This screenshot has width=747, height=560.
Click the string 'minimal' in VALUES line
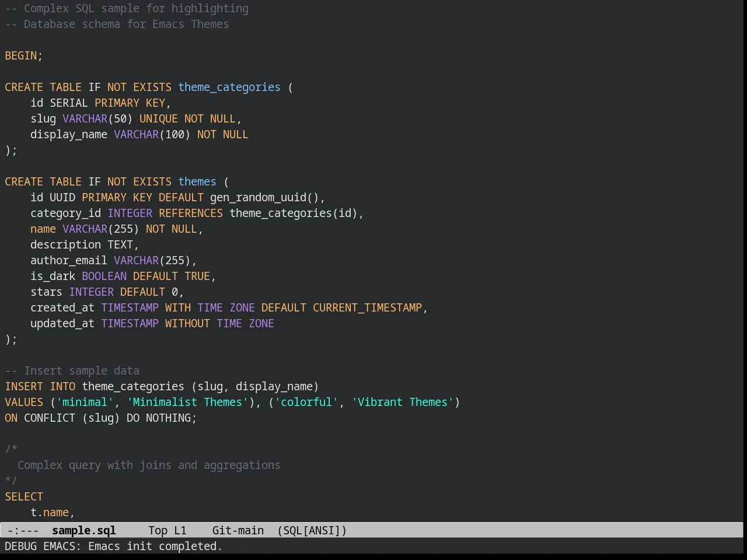tap(85, 402)
